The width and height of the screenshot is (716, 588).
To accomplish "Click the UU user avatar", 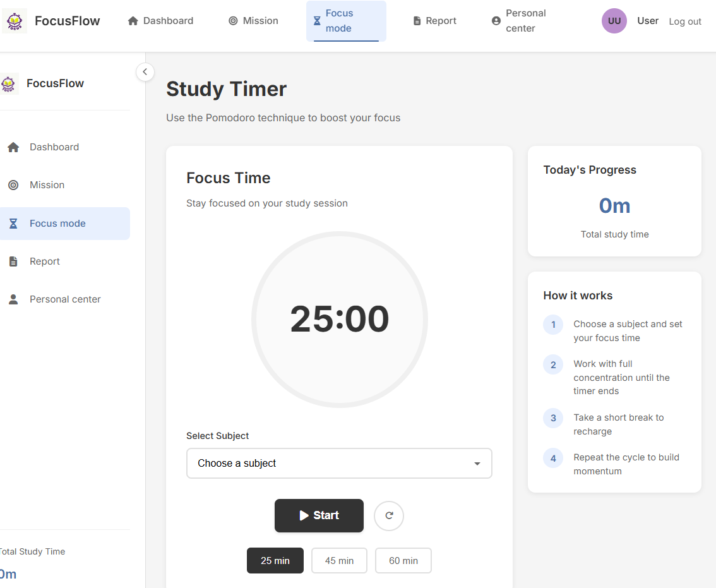I will (x=614, y=21).
